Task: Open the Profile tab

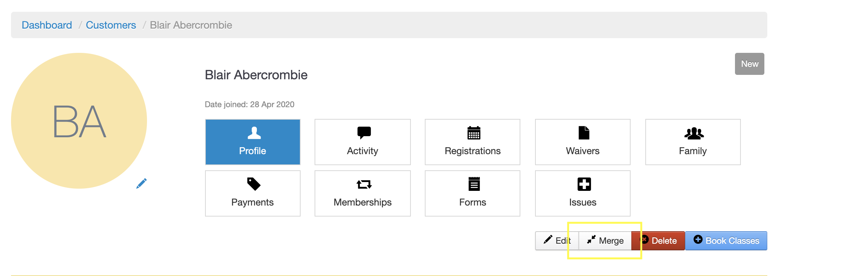Action: pyautogui.click(x=253, y=142)
